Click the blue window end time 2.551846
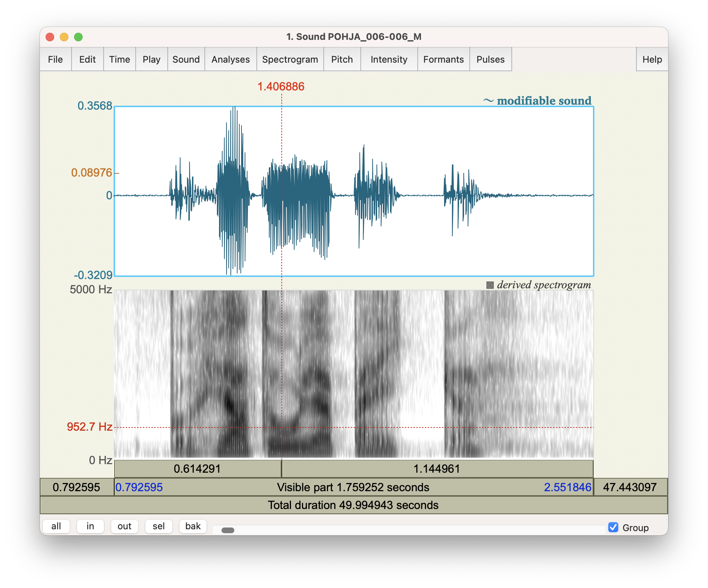The height and width of the screenshot is (588, 708). (x=568, y=487)
